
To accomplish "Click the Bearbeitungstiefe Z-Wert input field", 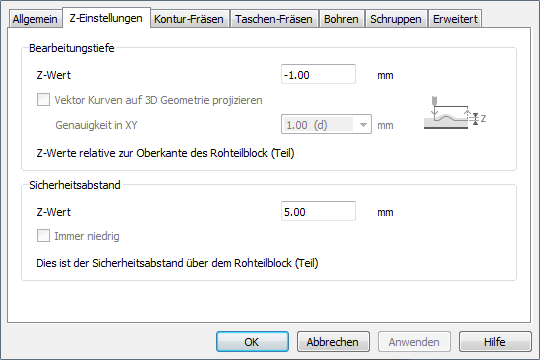I will [x=318, y=74].
